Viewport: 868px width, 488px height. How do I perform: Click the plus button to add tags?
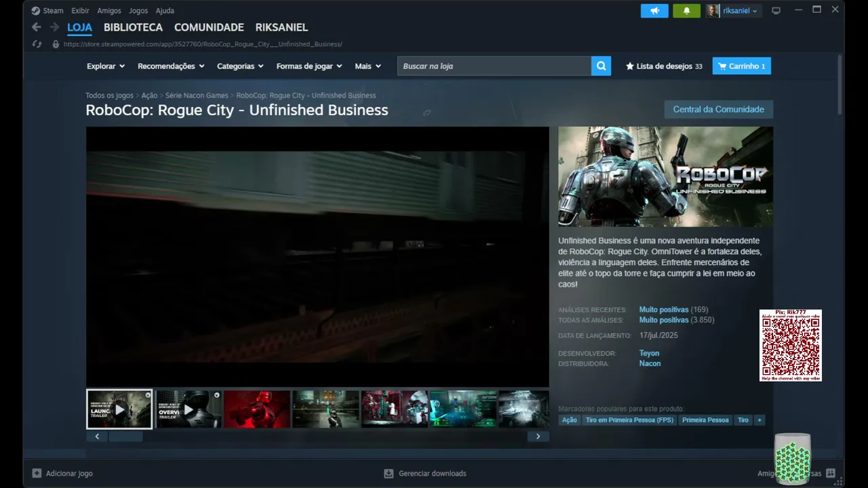759,420
